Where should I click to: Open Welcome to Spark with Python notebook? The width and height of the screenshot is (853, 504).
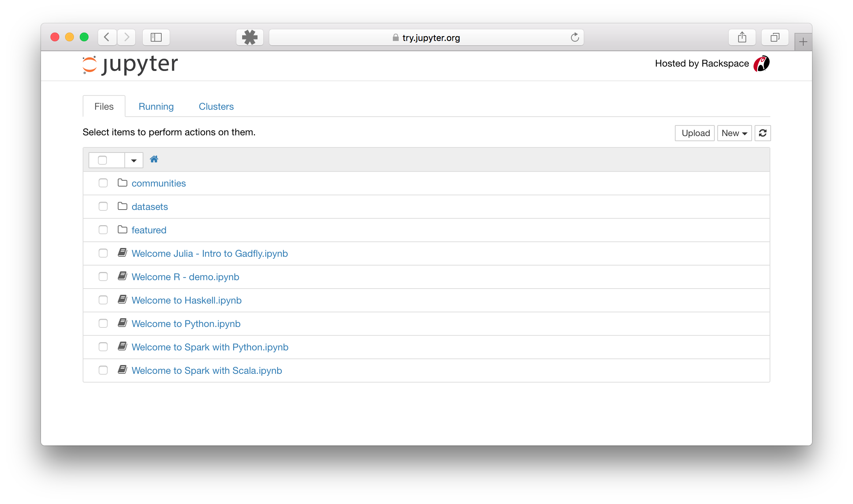(210, 347)
